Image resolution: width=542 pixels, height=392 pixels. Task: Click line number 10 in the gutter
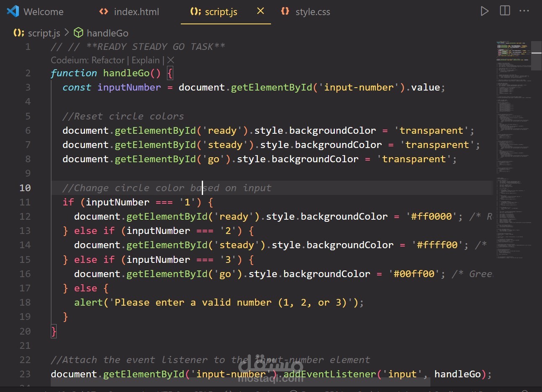[x=25, y=188]
